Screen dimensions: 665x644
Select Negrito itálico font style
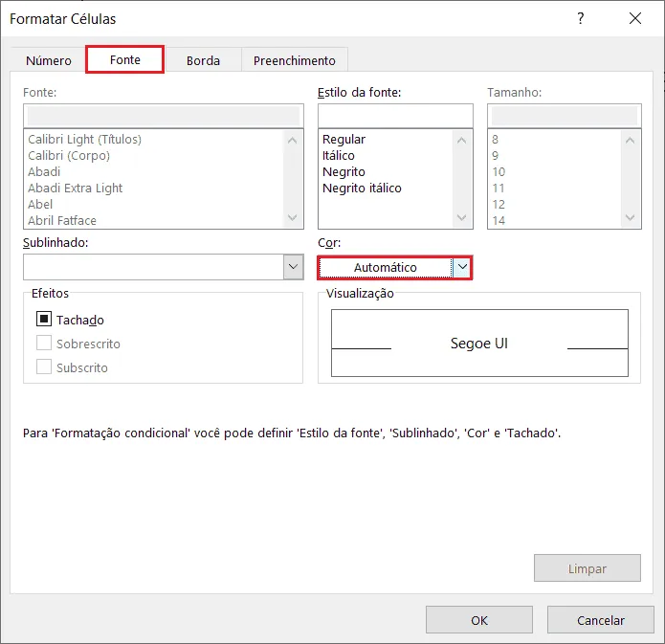click(x=362, y=188)
